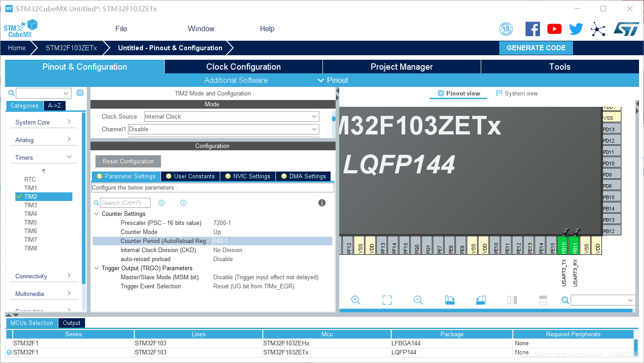Screen dimensions: 644x363
Task: Open the settings gear in categories panel
Action: [80, 93]
